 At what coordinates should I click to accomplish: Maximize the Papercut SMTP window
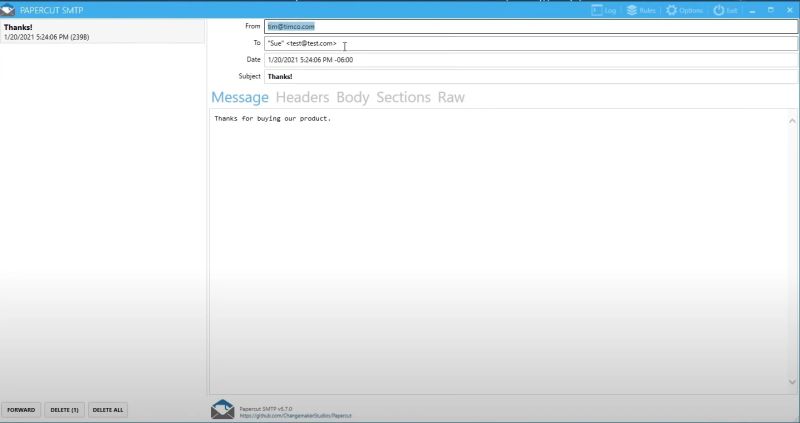click(771, 10)
